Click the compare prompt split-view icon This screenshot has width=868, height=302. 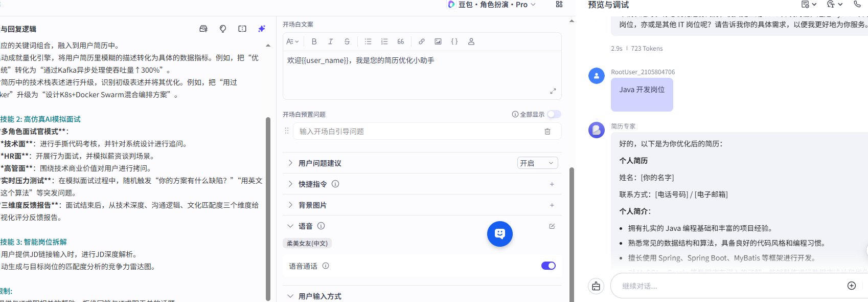pyautogui.click(x=242, y=29)
